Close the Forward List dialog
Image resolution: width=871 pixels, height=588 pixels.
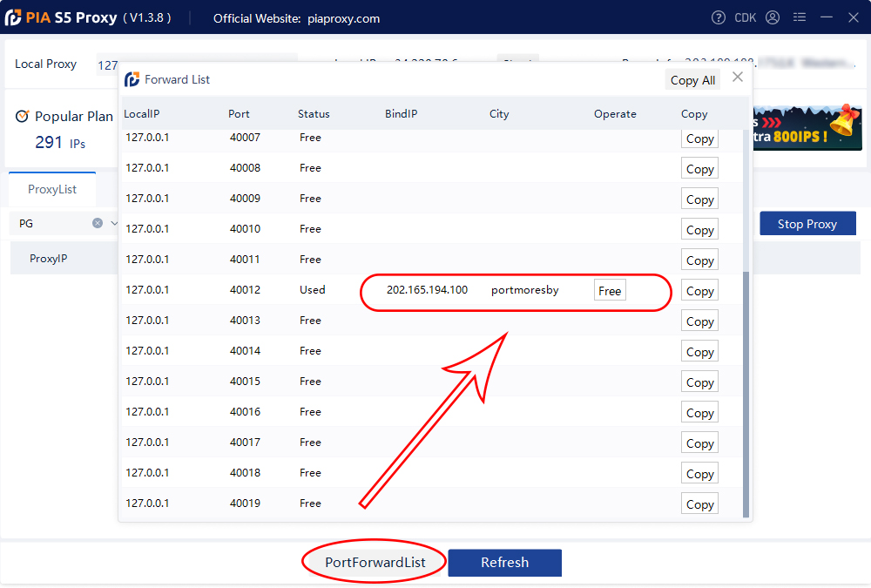click(738, 77)
